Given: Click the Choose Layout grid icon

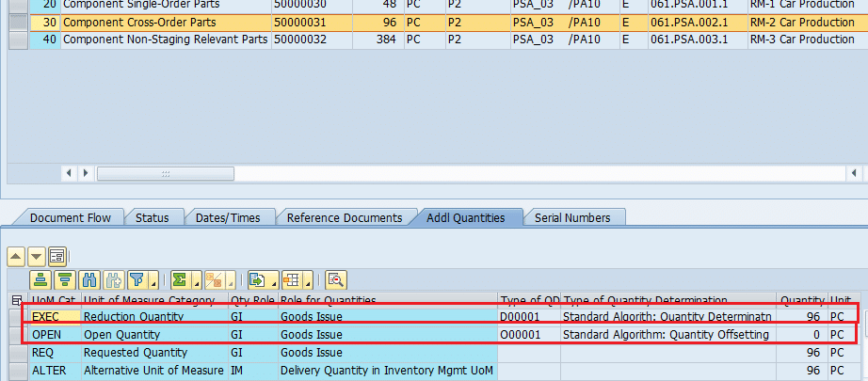Looking at the screenshot, I should (x=291, y=279).
